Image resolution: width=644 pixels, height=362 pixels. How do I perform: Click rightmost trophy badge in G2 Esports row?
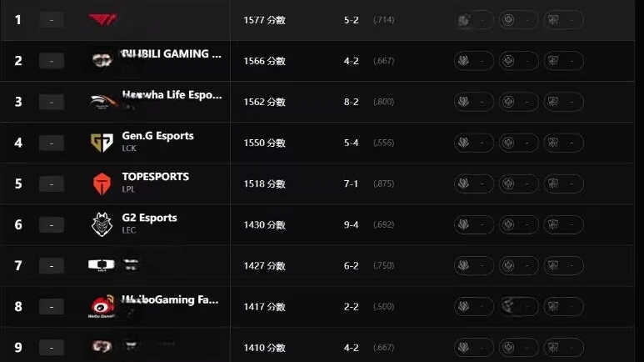tap(563, 224)
